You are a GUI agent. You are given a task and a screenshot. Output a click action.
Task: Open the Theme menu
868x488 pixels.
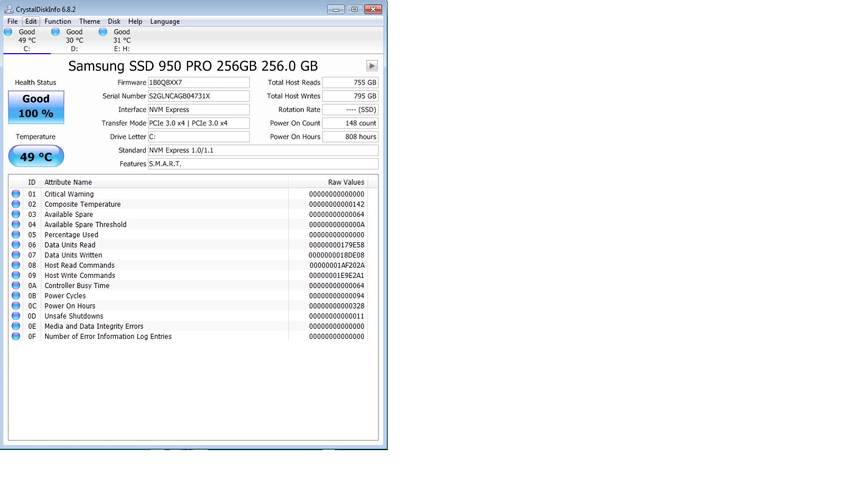pos(89,21)
